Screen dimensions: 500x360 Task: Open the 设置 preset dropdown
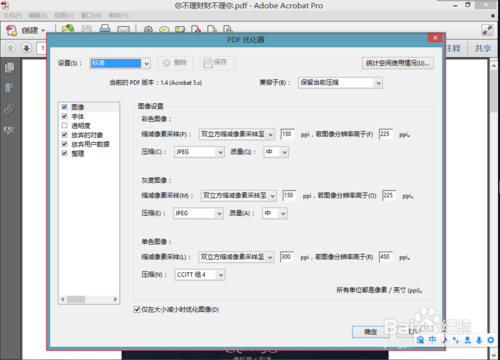pyautogui.click(x=120, y=63)
